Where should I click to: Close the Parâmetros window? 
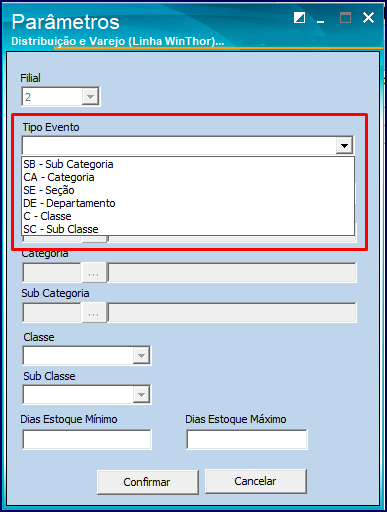tap(368, 17)
